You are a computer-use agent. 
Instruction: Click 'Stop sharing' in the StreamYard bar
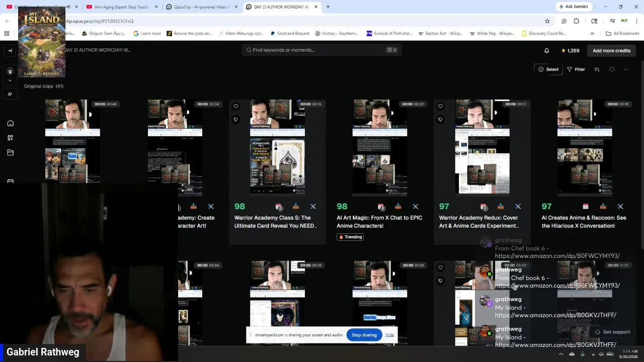point(364,335)
